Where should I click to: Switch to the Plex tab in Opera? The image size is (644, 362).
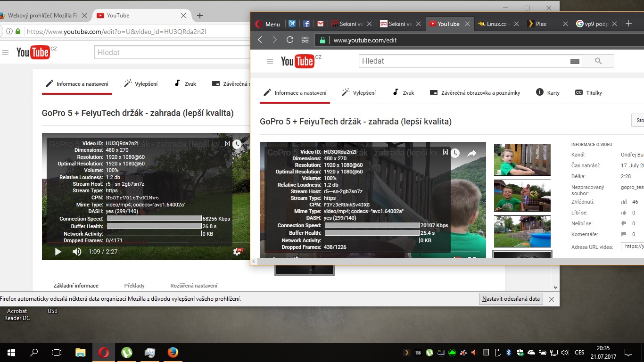(x=548, y=24)
